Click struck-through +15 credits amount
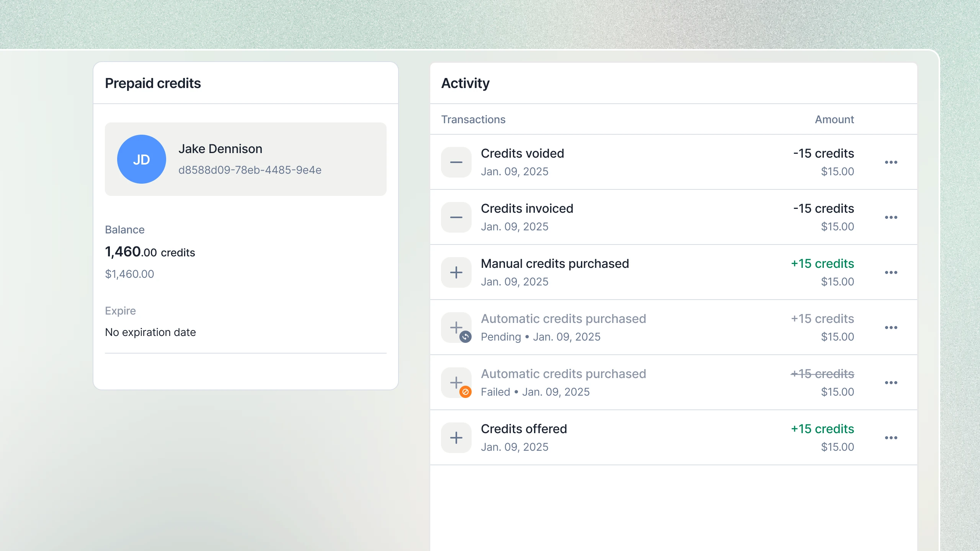Screen dimensions: 980x551 click(x=822, y=374)
